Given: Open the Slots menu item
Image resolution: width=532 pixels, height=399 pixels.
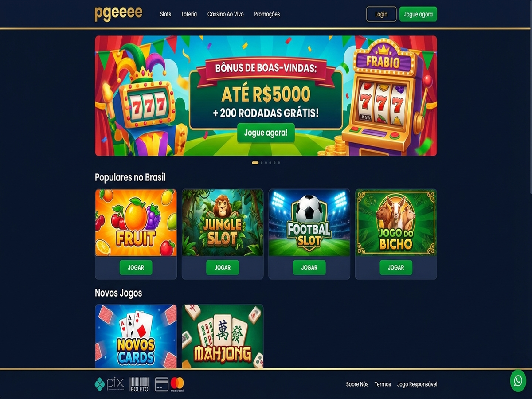Looking at the screenshot, I should coord(165,14).
